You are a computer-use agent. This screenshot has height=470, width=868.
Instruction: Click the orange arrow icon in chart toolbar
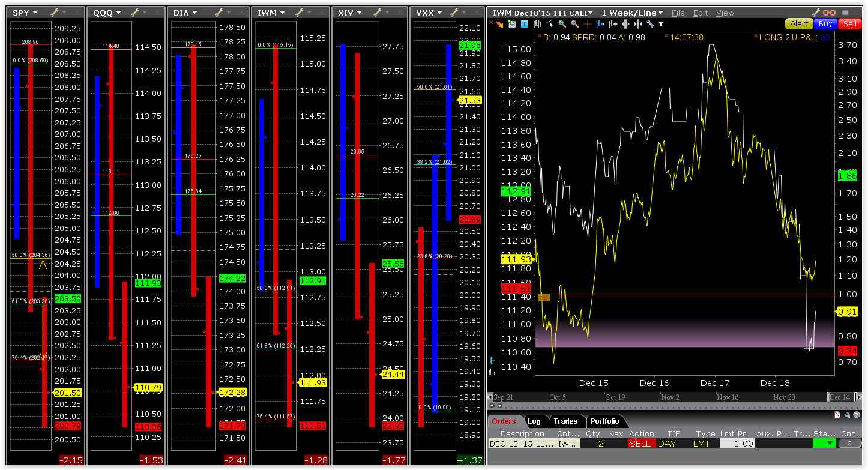tap(499, 24)
